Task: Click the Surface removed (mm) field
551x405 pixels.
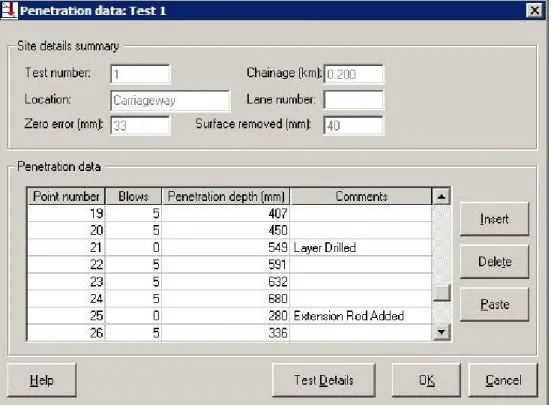Action: point(354,125)
